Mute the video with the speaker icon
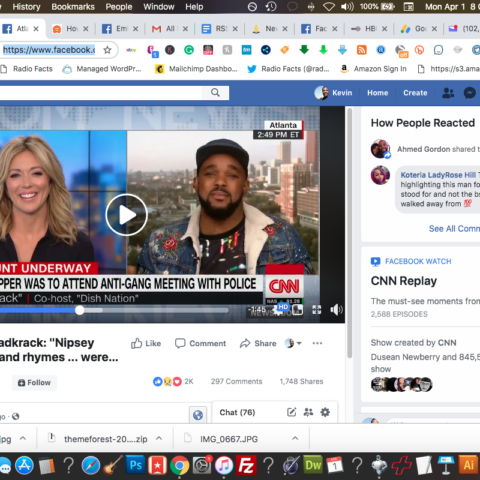Image resolution: width=480 pixels, height=480 pixels. (x=336, y=310)
